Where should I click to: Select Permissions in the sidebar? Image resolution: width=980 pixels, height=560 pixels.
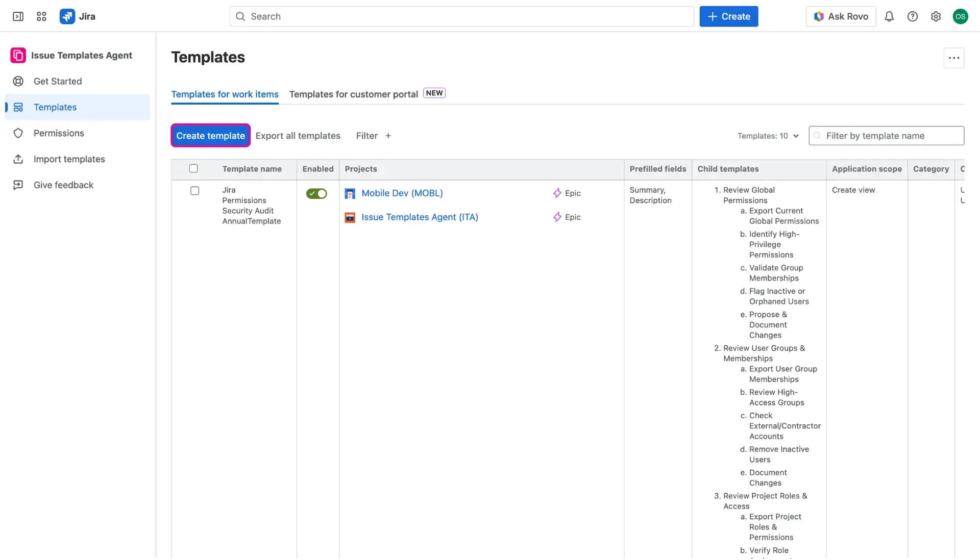(59, 133)
